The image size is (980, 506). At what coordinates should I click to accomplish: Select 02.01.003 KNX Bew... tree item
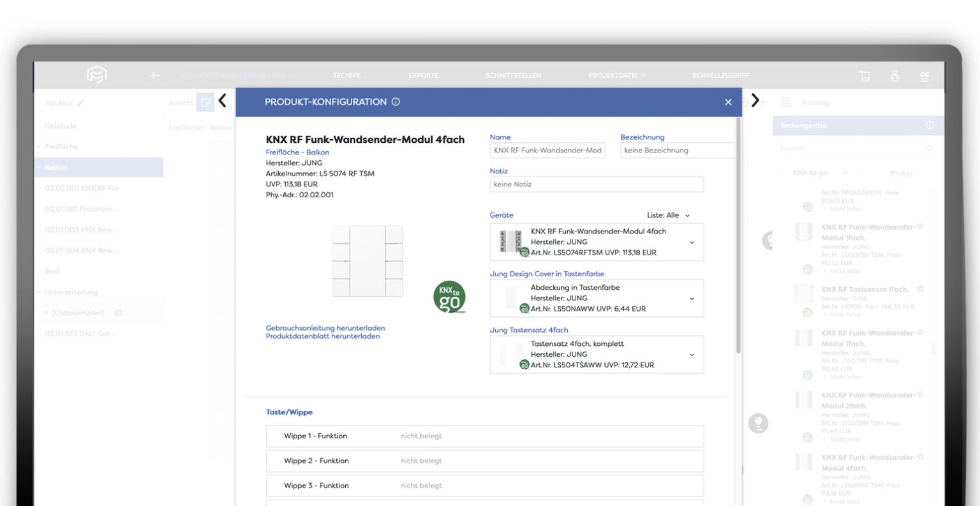81,230
